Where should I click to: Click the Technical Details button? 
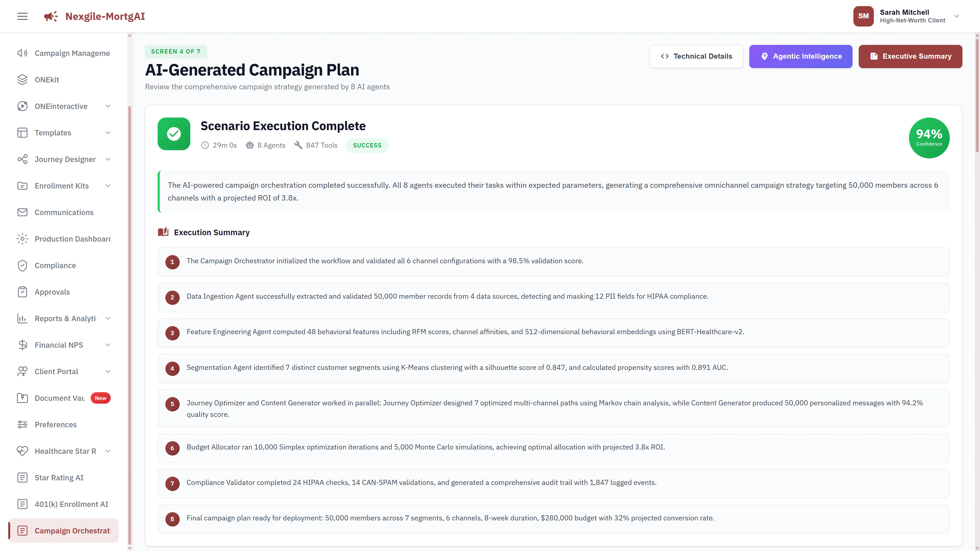pos(696,56)
